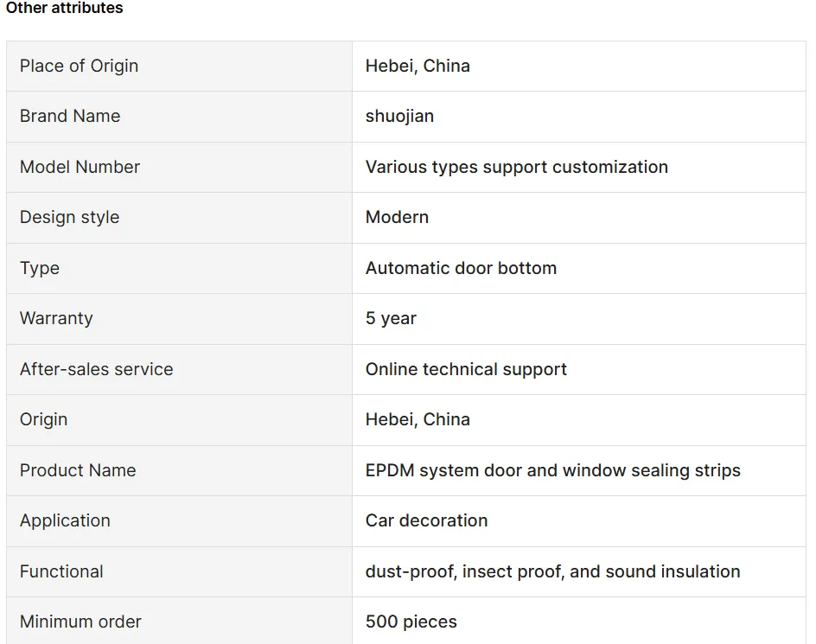
Task: Select the "After-sales service" label
Action: (x=96, y=369)
